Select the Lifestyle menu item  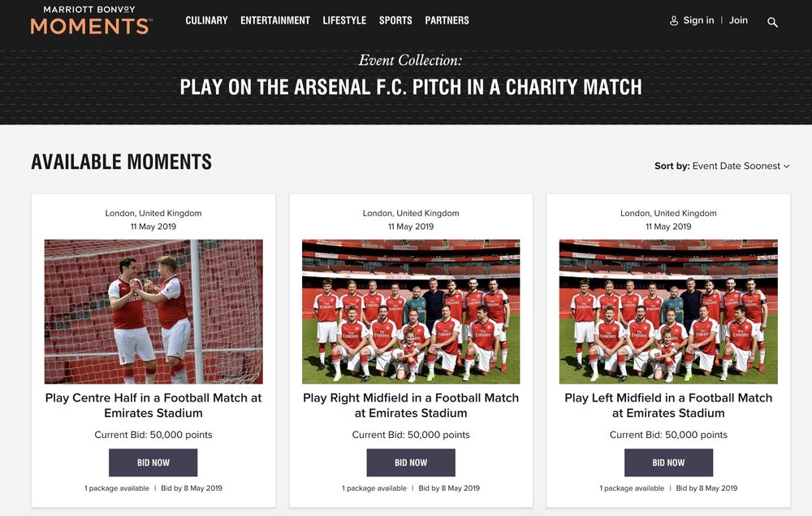tap(344, 20)
